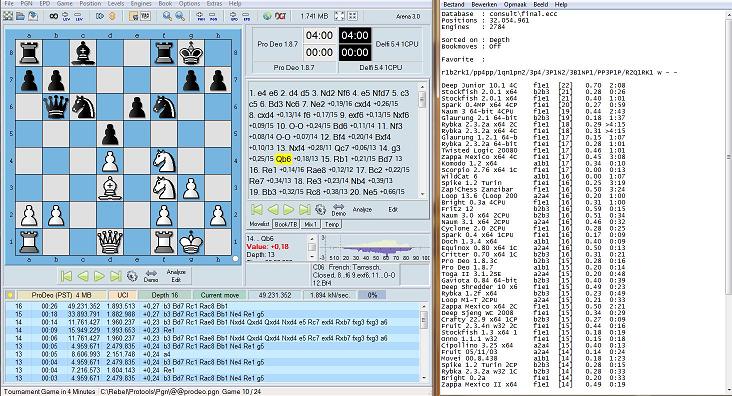Viewport: 732px width, 396px height.
Task: Open the Game menu
Action: 64,3
